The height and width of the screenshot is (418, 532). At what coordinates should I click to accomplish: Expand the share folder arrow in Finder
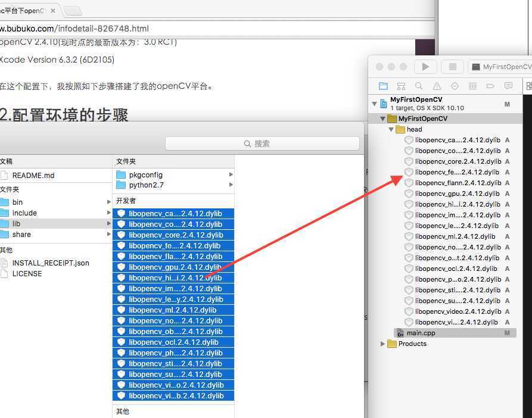[x=108, y=234]
